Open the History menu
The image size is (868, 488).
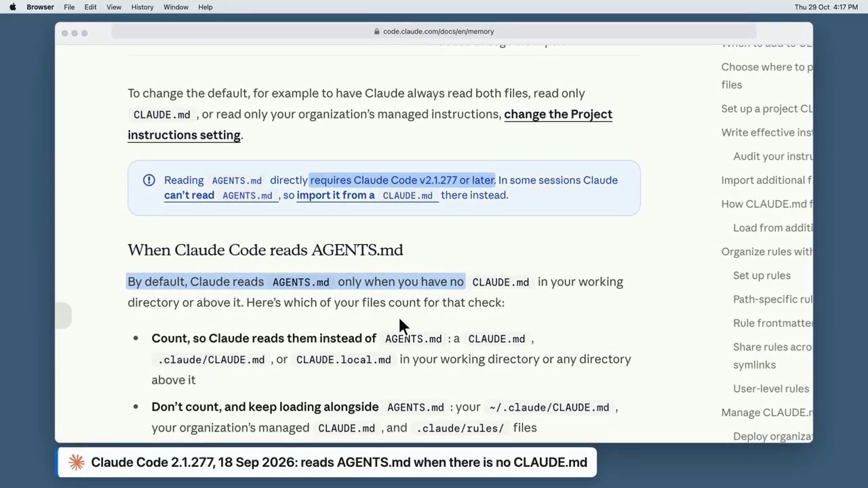click(x=142, y=7)
